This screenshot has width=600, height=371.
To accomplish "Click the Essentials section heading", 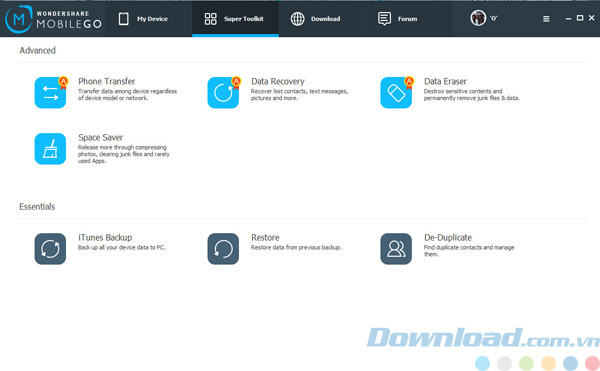I will 37,207.
